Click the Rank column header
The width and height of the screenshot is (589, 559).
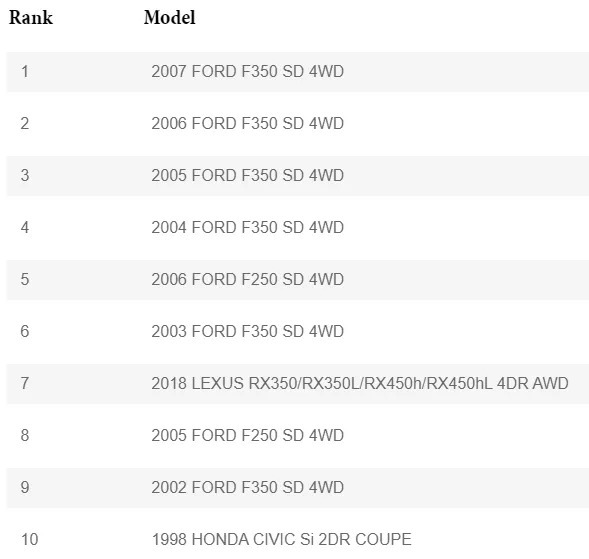tap(31, 17)
